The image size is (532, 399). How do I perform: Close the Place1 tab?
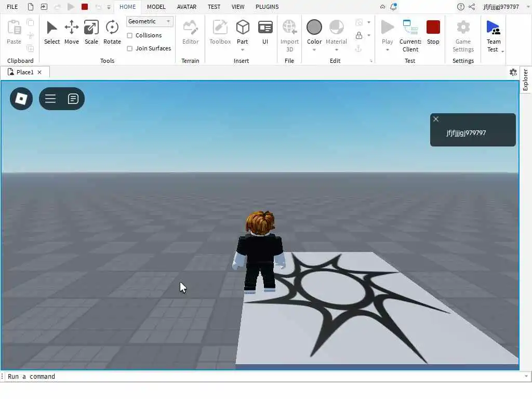tap(39, 72)
